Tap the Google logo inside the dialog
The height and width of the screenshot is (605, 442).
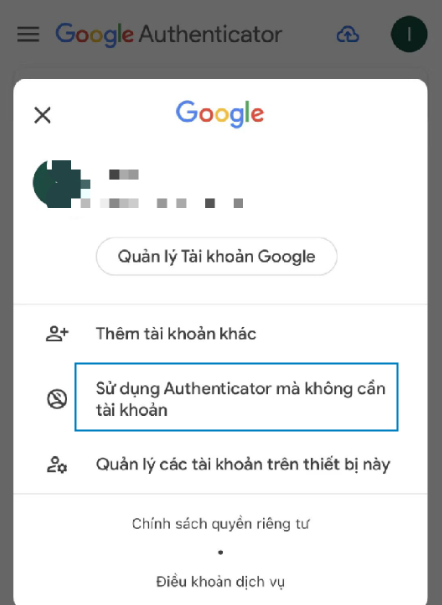[220, 114]
